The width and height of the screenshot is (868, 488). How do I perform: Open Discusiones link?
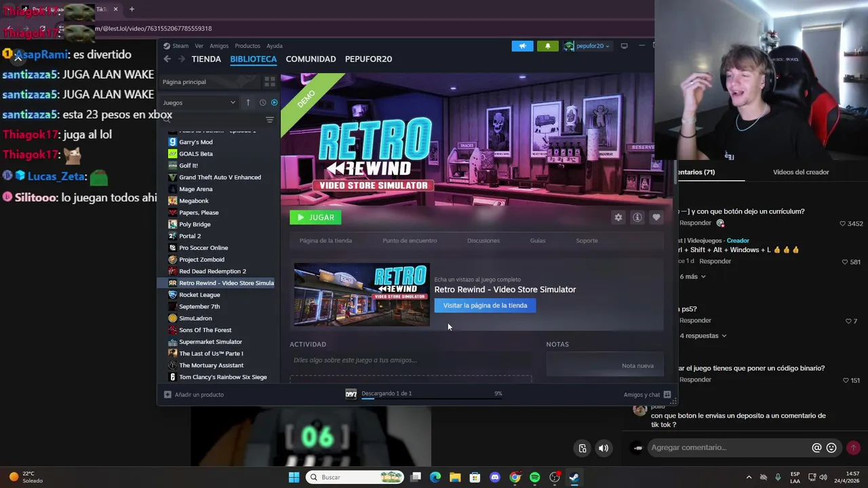[x=484, y=241]
